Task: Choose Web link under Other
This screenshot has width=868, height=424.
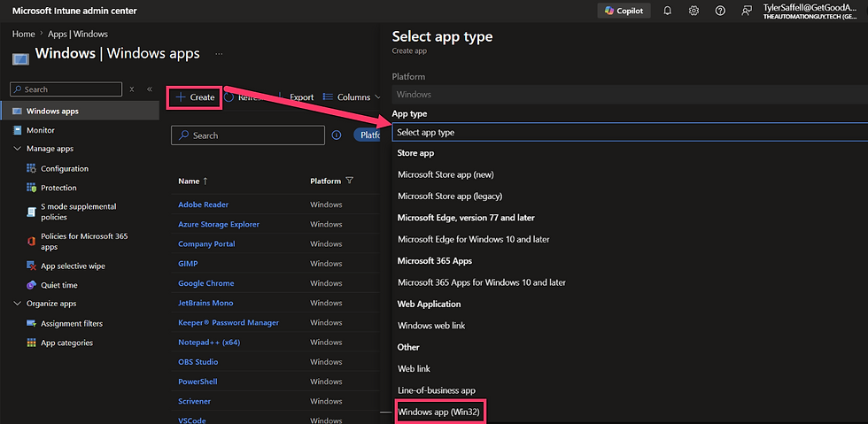Action: click(x=415, y=368)
